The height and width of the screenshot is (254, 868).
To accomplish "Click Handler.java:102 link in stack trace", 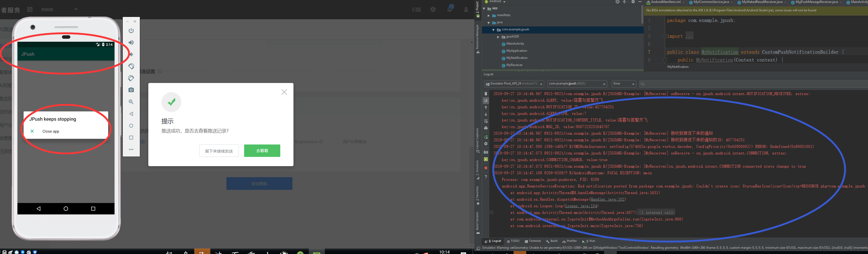I will tap(607, 199).
